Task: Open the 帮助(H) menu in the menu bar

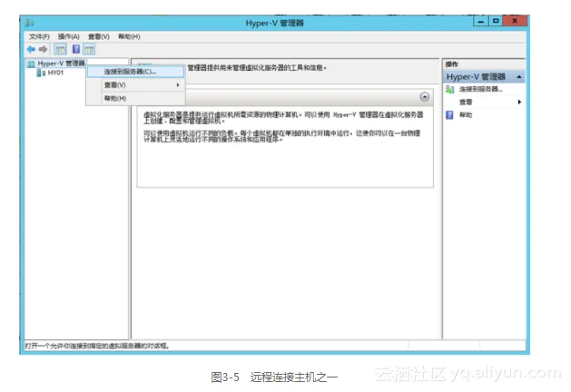Action: coord(129,36)
